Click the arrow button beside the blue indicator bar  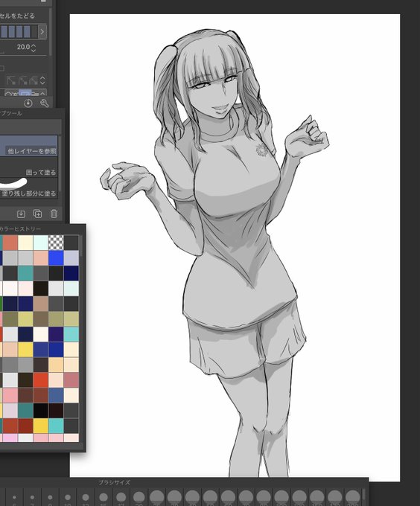coord(42,31)
